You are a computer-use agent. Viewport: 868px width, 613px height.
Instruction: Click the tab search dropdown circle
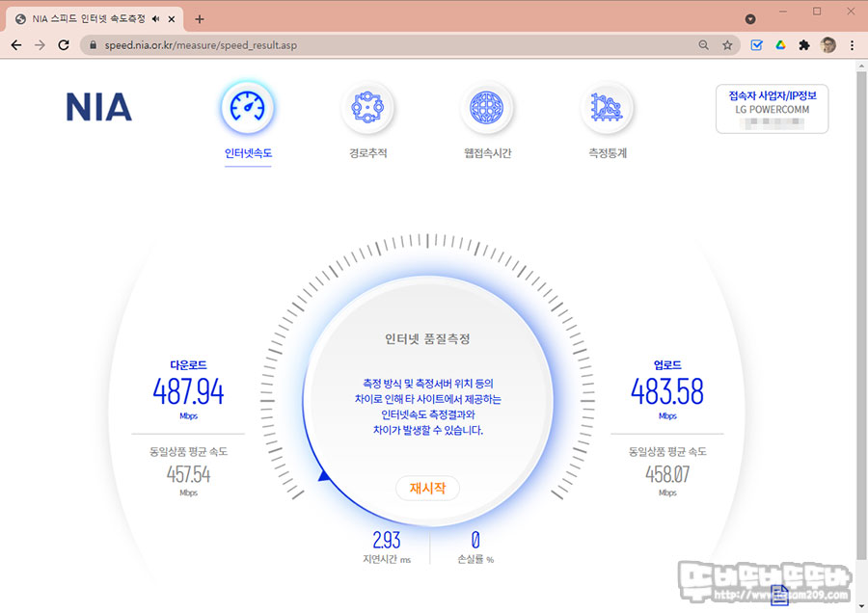pyautogui.click(x=750, y=19)
